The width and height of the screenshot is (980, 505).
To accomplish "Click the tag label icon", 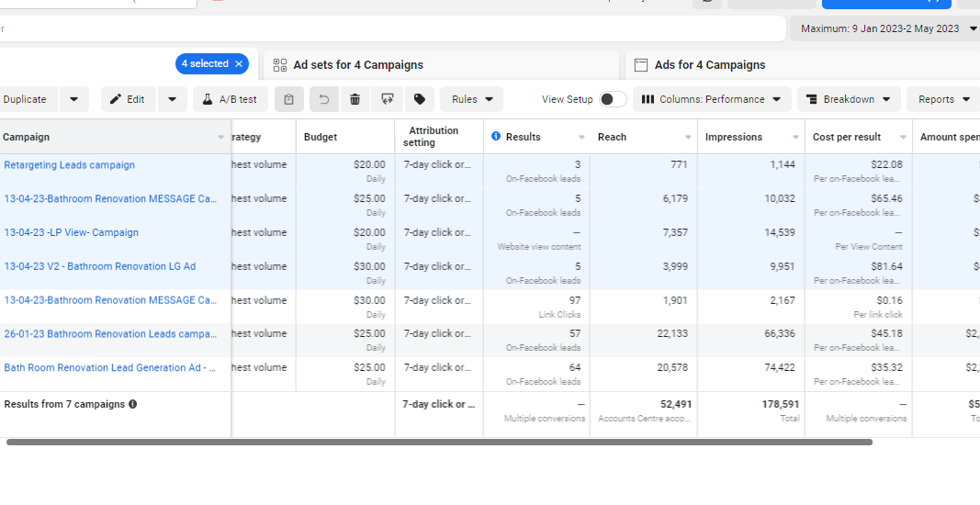I will [419, 99].
